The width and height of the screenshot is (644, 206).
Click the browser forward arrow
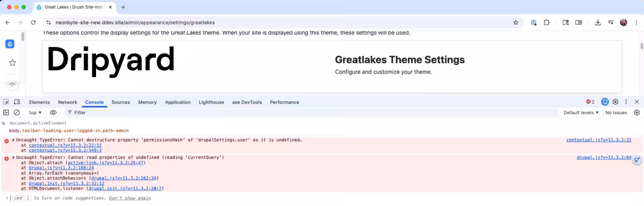pos(20,23)
